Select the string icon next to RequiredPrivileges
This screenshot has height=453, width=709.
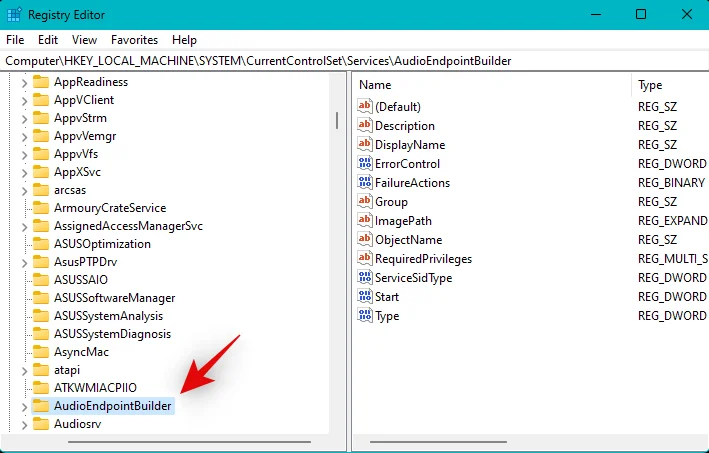pos(365,259)
